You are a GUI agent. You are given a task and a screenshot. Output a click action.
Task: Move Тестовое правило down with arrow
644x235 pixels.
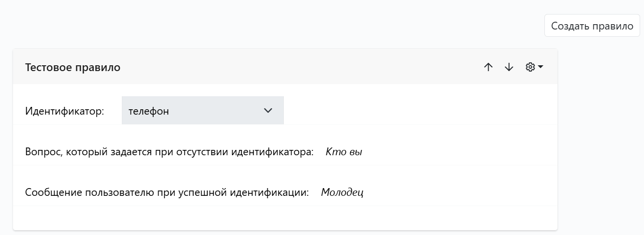[509, 67]
